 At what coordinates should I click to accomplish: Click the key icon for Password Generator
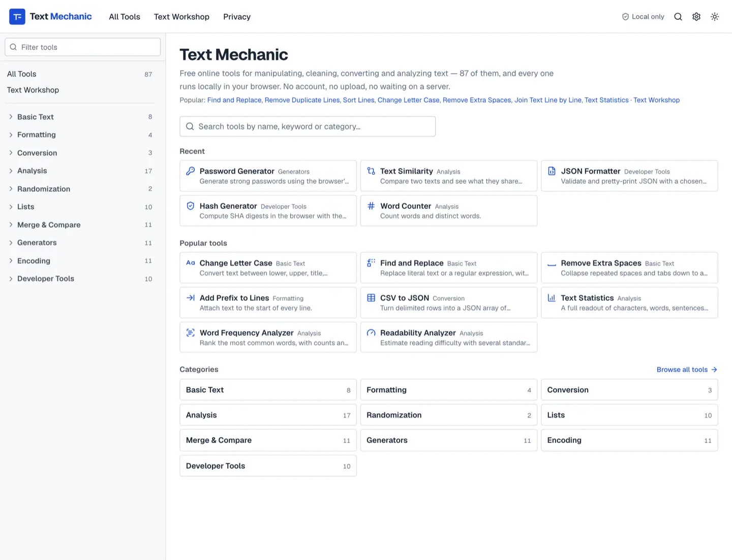click(x=191, y=171)
